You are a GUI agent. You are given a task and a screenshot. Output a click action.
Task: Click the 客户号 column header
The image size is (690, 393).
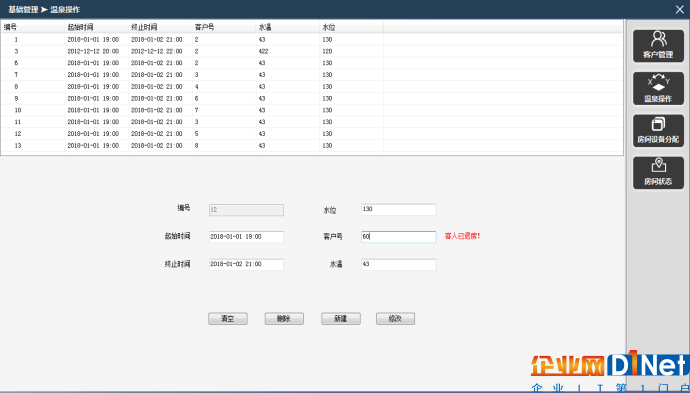click(x=224, y=27)
